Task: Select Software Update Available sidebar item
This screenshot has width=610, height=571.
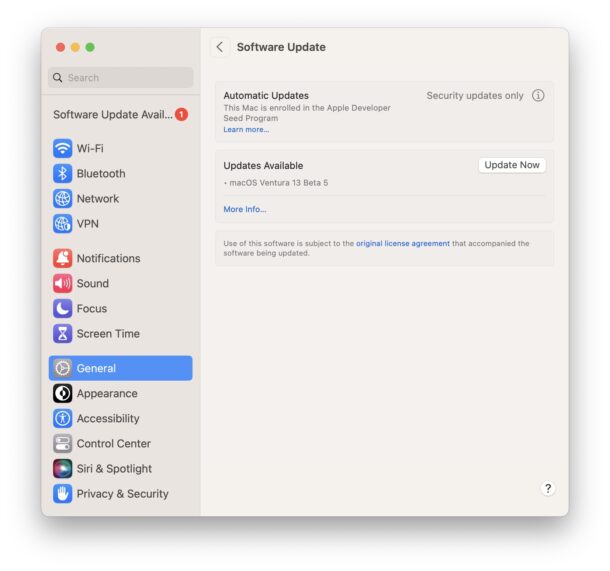Action: click(121, 114)
